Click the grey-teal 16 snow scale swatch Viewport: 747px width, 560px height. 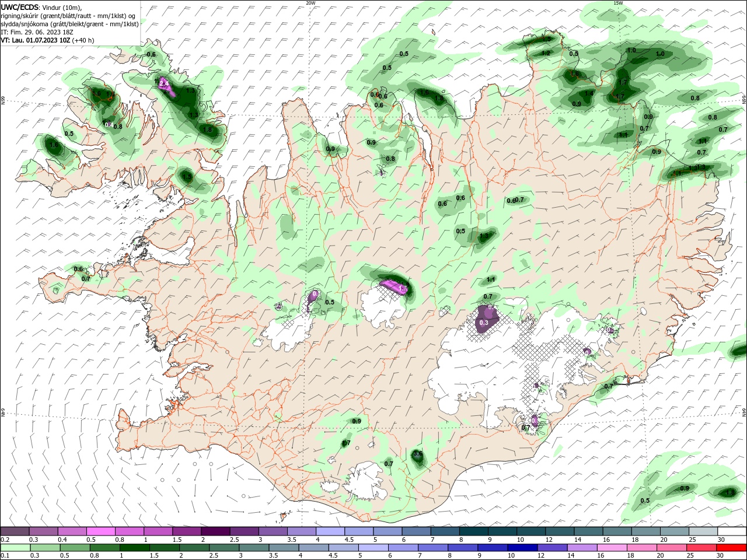click(617, 531)
